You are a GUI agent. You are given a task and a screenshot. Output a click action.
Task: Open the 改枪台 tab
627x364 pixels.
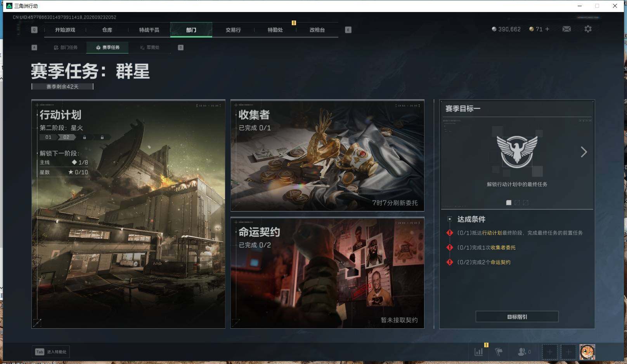[x=317, y=30]
